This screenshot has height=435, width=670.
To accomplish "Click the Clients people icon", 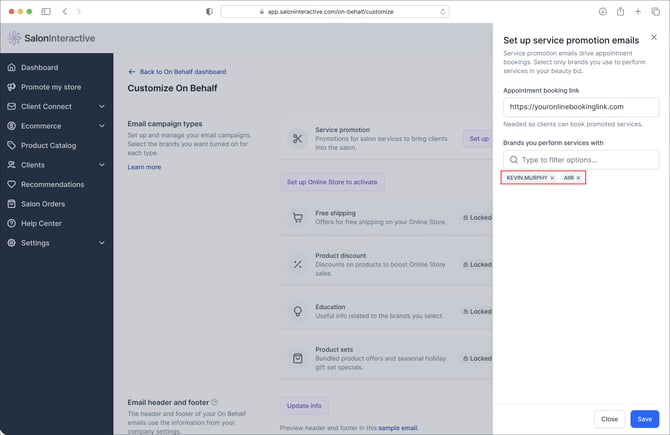I will [x=12, y=165].
